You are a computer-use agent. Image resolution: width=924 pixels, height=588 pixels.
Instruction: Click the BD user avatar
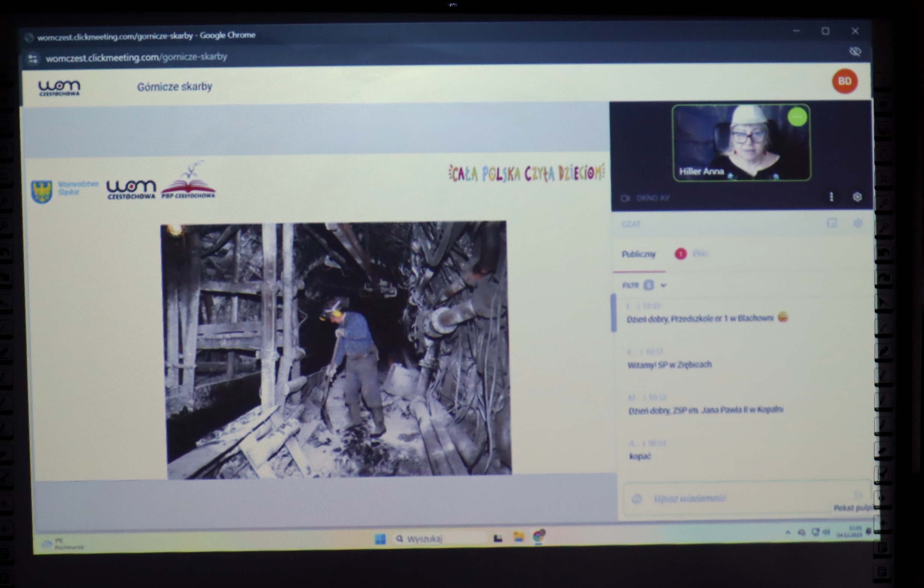pos(845,81)
